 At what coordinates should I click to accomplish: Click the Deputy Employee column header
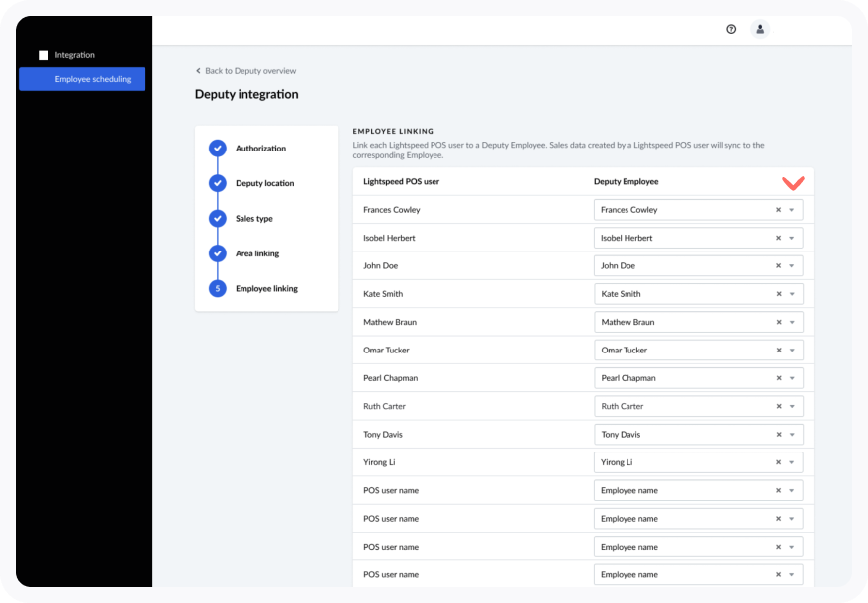pos(627,181)
